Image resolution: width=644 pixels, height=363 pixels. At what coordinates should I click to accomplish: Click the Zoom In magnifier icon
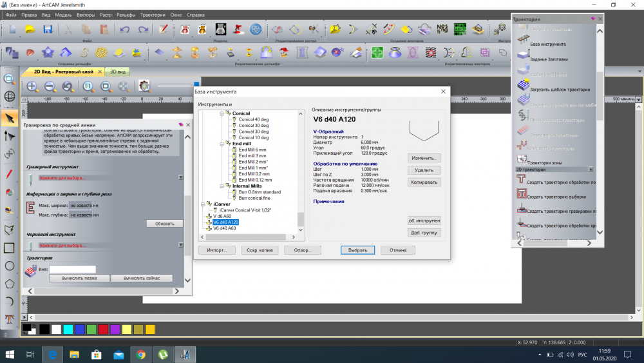(32, 86)
